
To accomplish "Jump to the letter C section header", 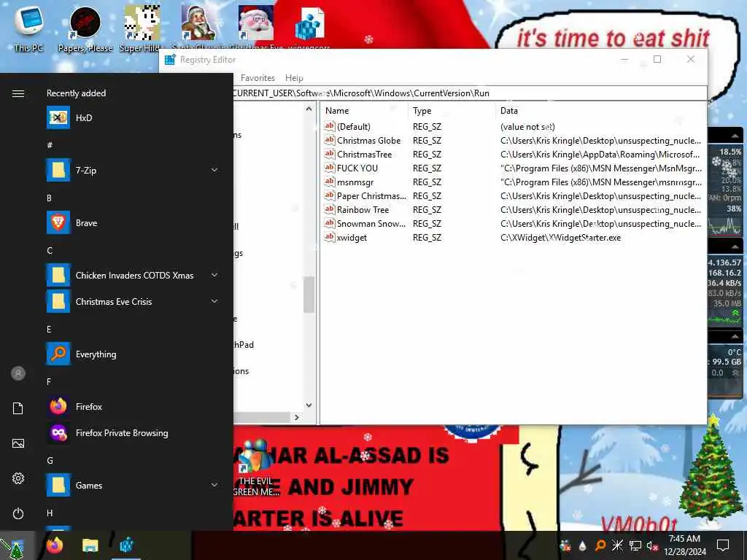I will click(50, 251).
